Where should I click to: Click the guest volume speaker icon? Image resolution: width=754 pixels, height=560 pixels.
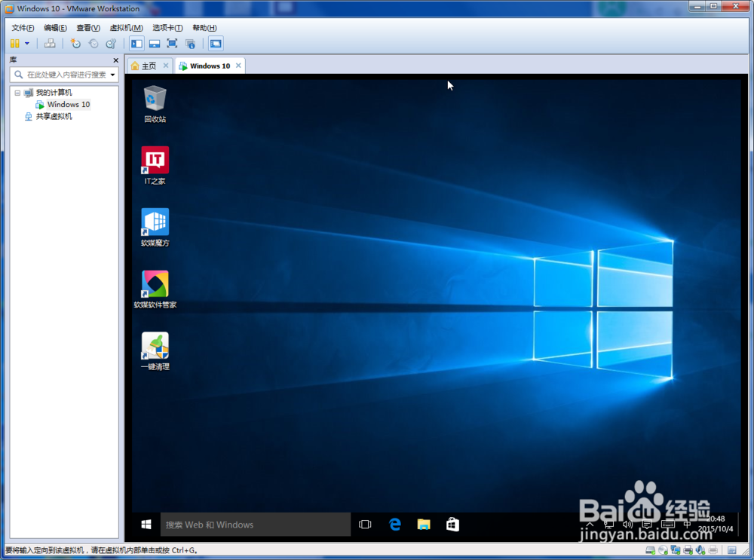coord(627,525)
